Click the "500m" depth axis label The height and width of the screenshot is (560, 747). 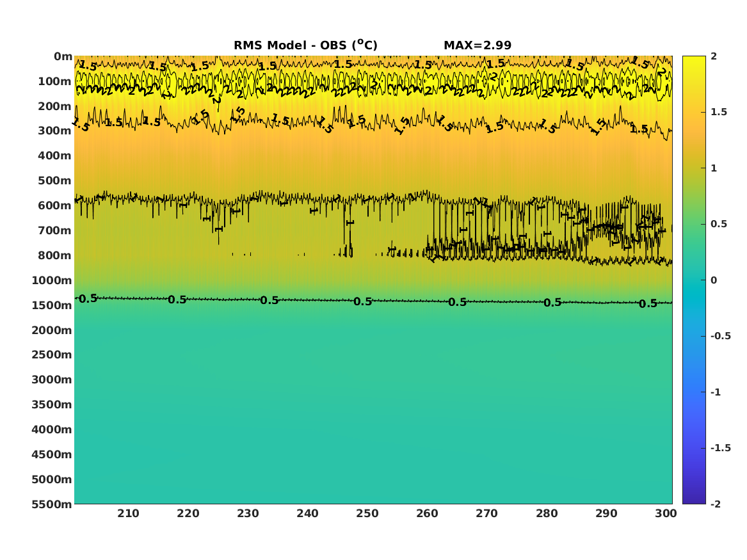click(55, 181)
